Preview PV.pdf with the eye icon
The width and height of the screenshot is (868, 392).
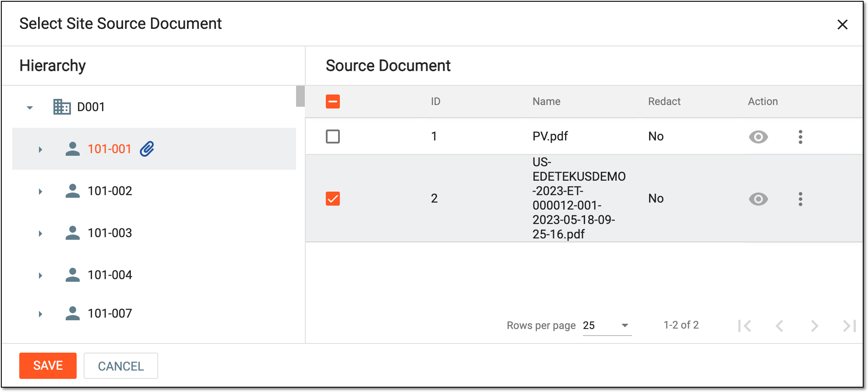pos(759,137)
